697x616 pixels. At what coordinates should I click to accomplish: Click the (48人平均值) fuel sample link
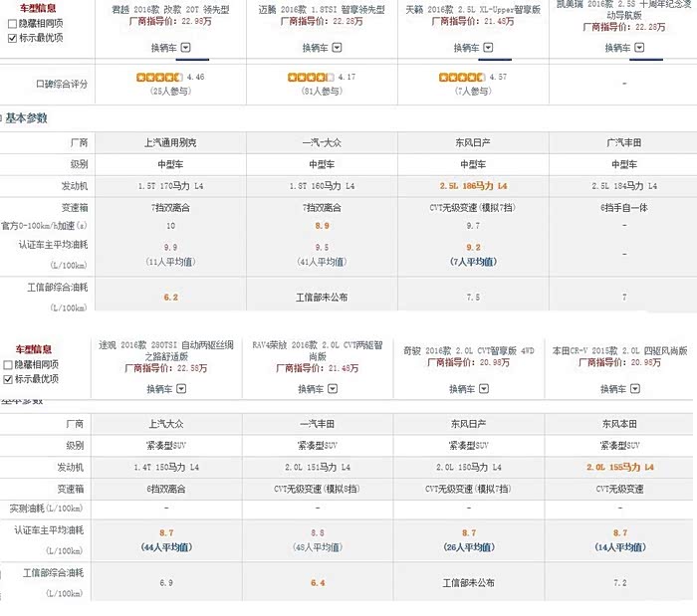point(318,547)
